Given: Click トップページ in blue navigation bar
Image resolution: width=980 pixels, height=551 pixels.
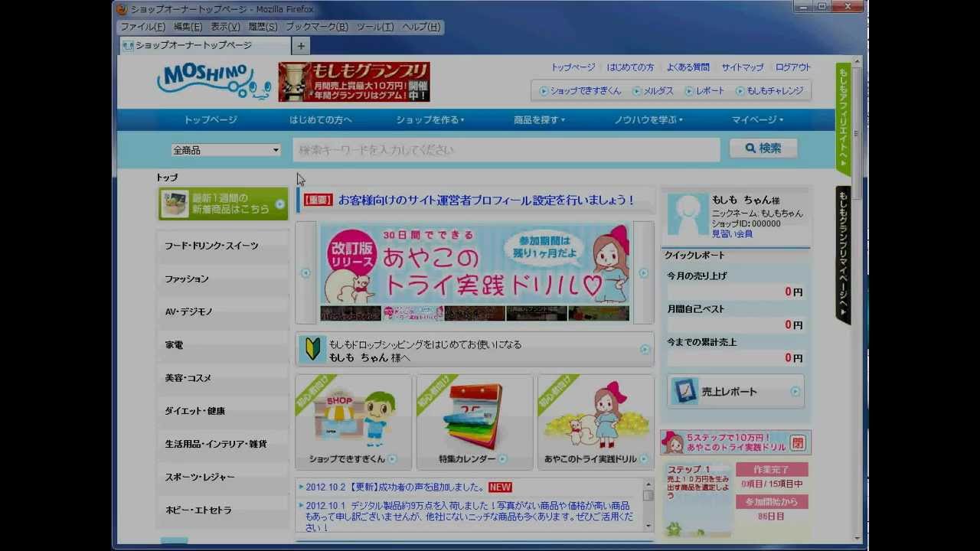Looking at the screenshot, I should point(211,120).
